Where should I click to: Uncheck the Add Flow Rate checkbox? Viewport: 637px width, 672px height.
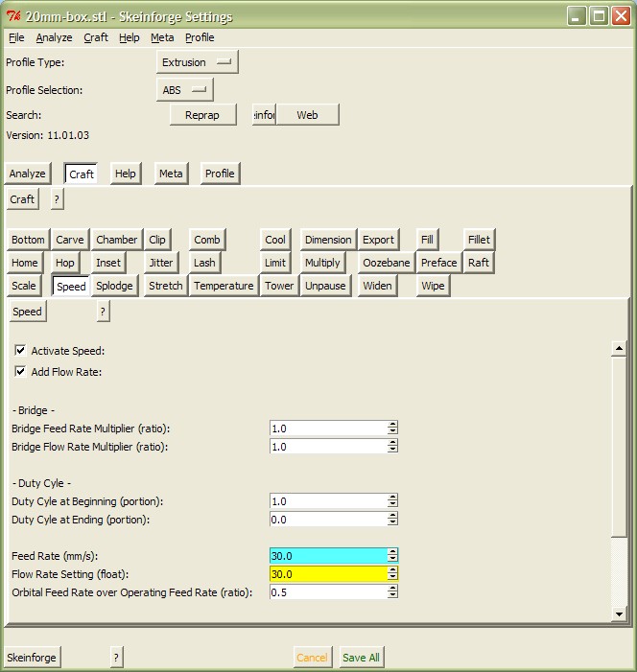(x=21, y=372)
